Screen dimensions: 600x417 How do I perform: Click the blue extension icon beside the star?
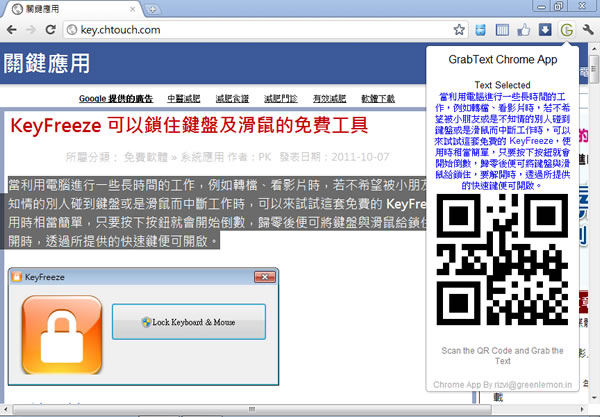tap(481, 30)
